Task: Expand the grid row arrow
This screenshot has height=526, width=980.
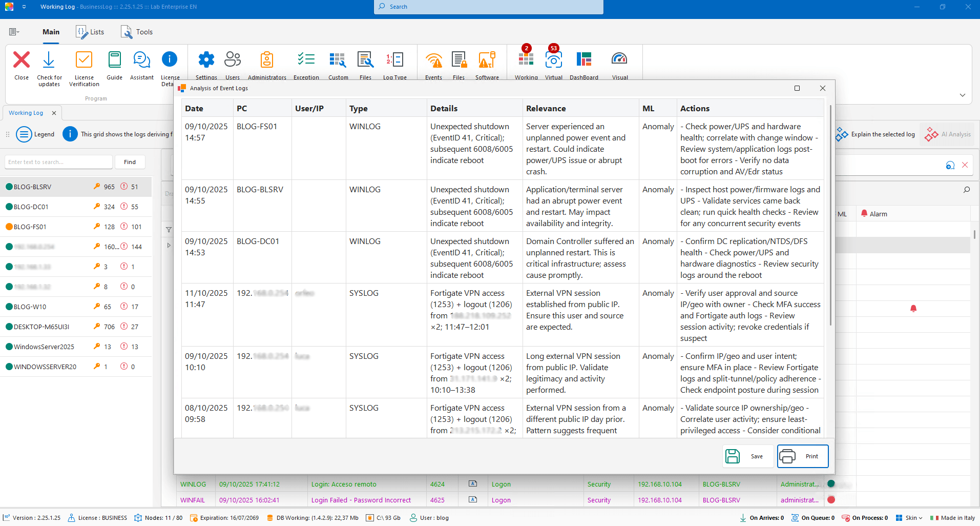Action: [169, 246]
